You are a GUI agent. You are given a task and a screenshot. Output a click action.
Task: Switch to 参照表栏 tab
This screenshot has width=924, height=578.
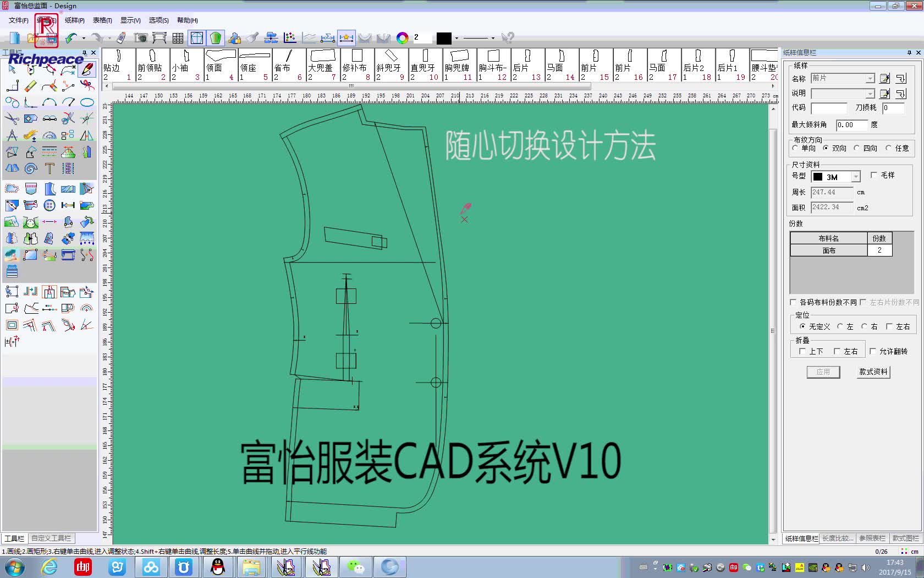click(x=872, y=538)
